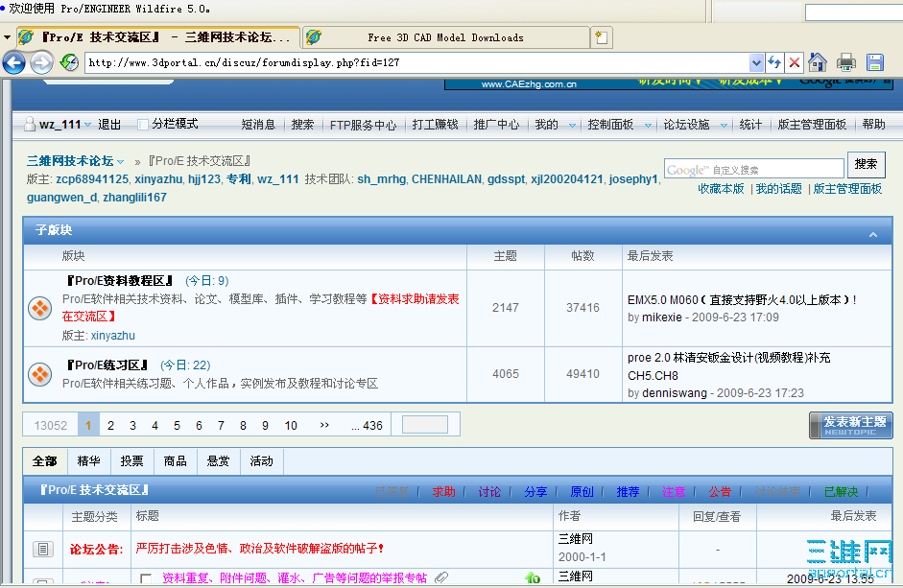Viewport: 903px width, 588px height.
Task: Open author mikexie profile
Action: click(x=662, y=318)
